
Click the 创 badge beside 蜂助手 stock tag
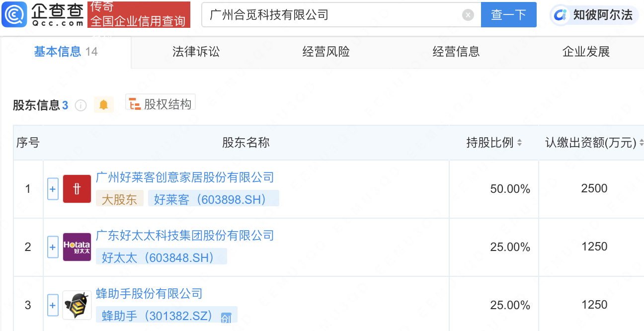click(x=226, y=318)
